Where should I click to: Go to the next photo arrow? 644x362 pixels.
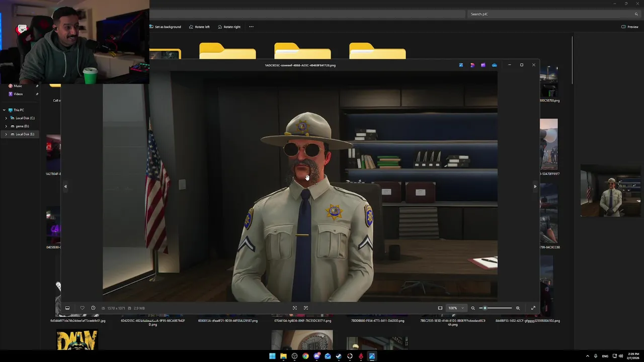coord(535,187)
